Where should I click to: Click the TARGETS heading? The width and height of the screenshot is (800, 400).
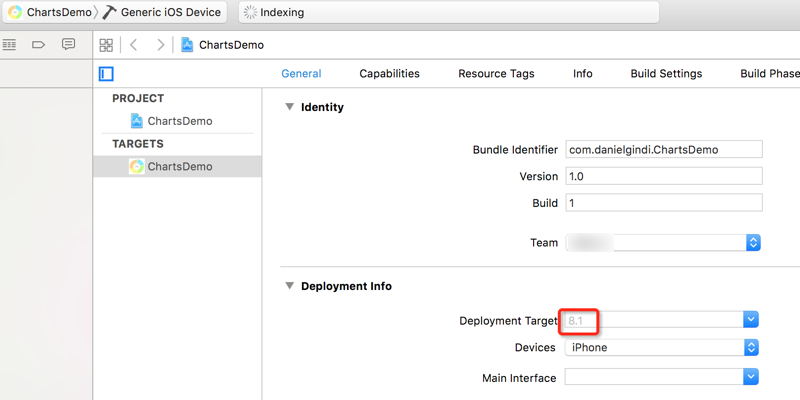click(x=138, y=144)
